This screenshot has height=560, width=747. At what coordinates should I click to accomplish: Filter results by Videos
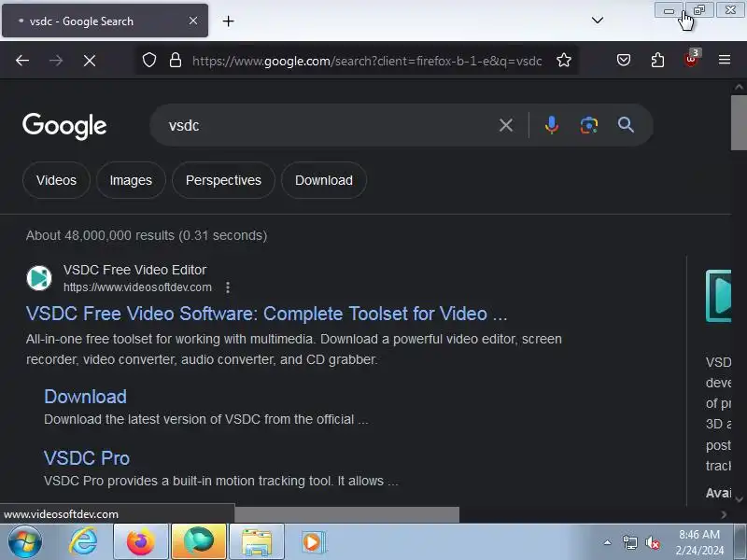click(56, 180)
